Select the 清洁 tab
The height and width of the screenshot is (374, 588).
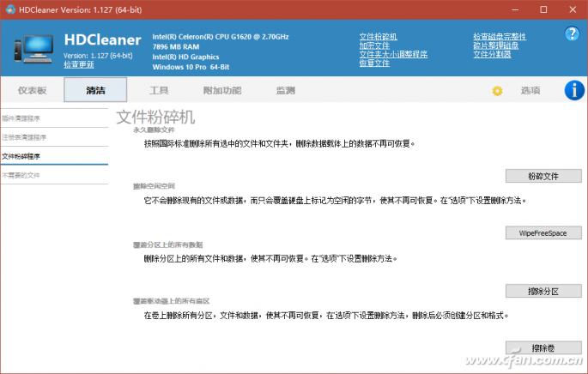click(95, 90)
